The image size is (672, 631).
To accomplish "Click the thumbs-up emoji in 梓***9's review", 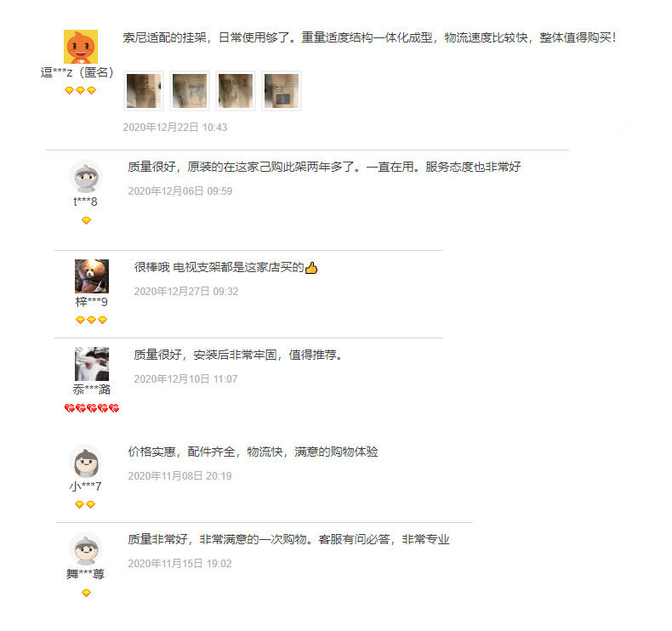I will tap(311, 268).
